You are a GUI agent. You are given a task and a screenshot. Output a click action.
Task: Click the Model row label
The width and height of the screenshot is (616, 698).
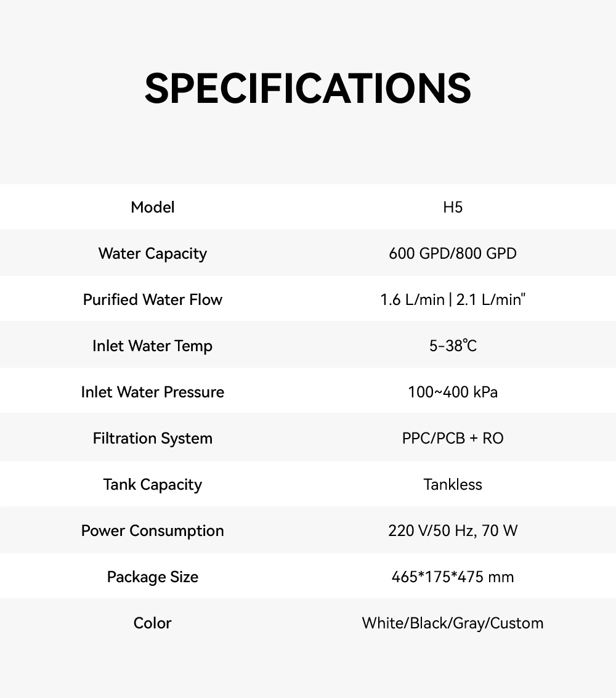click(153, 208)
